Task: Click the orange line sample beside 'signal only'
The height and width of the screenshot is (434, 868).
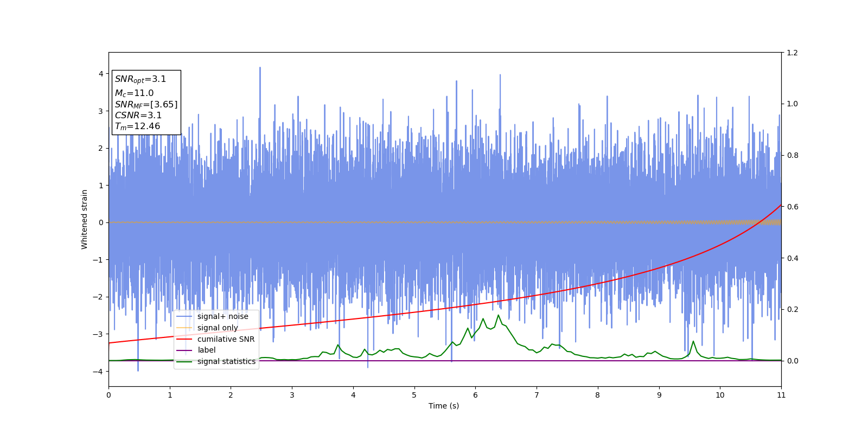Action: tap(184, 328)
